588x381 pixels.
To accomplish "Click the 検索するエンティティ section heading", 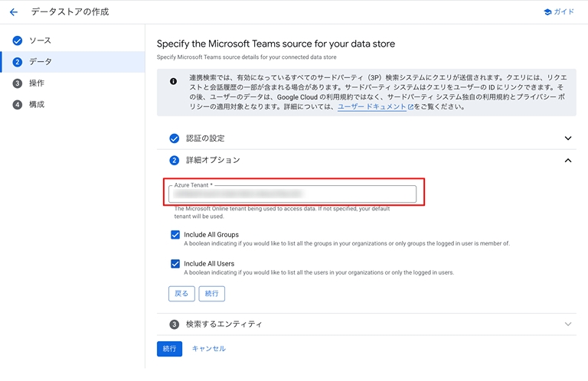I will tap(224, 324).
